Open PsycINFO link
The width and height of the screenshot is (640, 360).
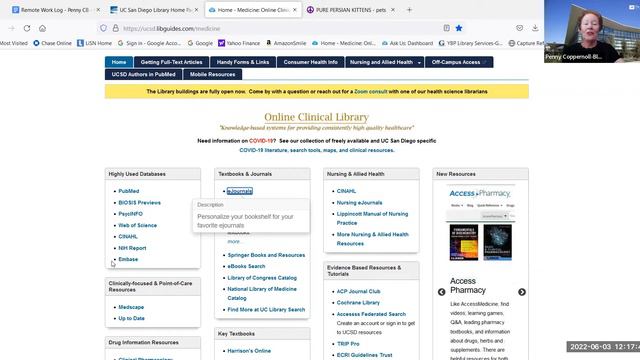(x=131, y=214)
